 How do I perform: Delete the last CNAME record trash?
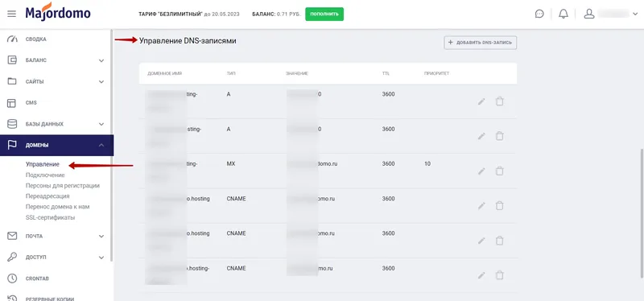click(499, 274)
